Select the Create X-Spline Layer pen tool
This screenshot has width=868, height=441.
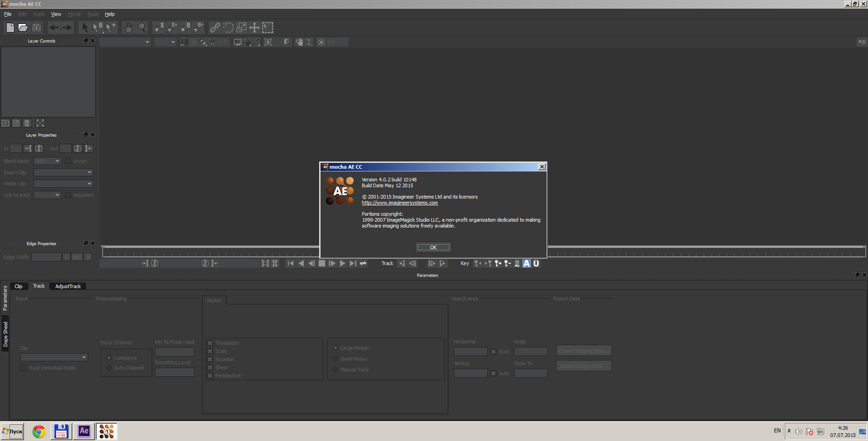[158, 28]
